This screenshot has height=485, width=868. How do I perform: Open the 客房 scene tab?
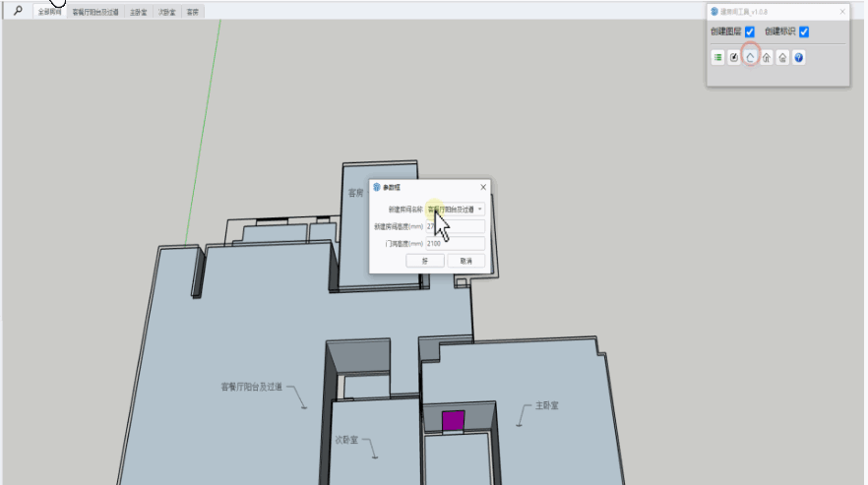pyautogui.click(x=193, y=13)
